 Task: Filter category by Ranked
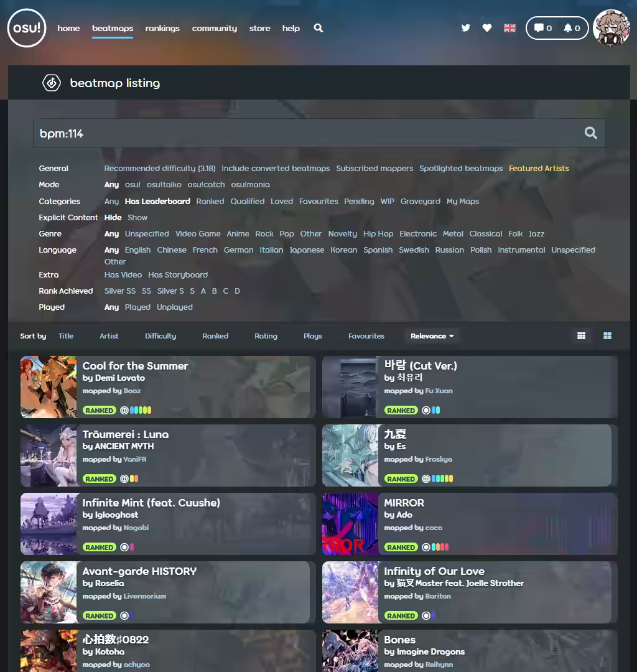[x=210, y=202]
